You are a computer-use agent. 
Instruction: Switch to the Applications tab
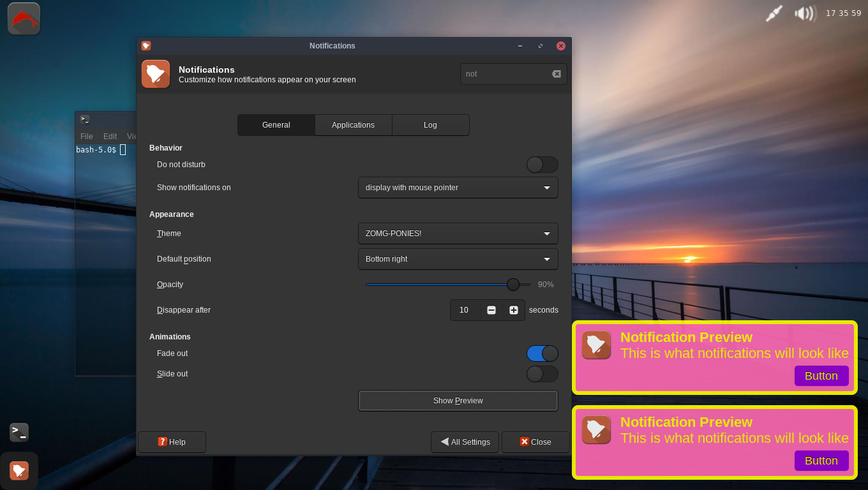tap(353, 125)
